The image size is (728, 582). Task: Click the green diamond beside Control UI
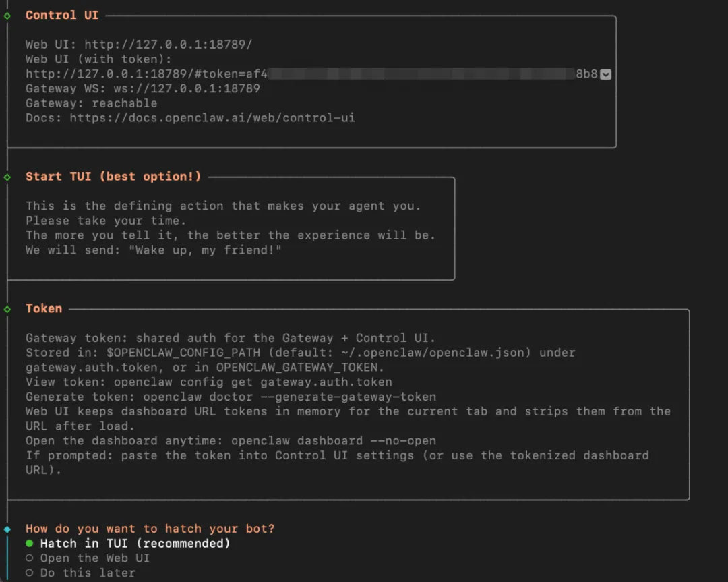[x=7, y=16]
